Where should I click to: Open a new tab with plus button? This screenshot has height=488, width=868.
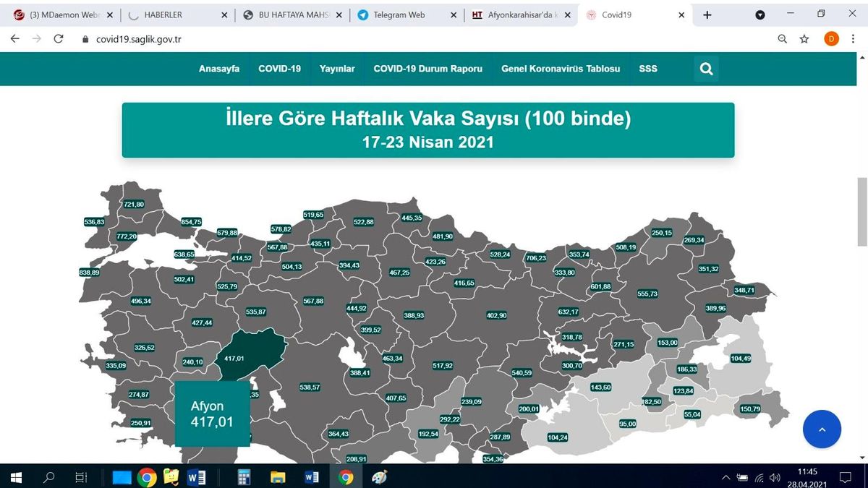tap(707, 14)
